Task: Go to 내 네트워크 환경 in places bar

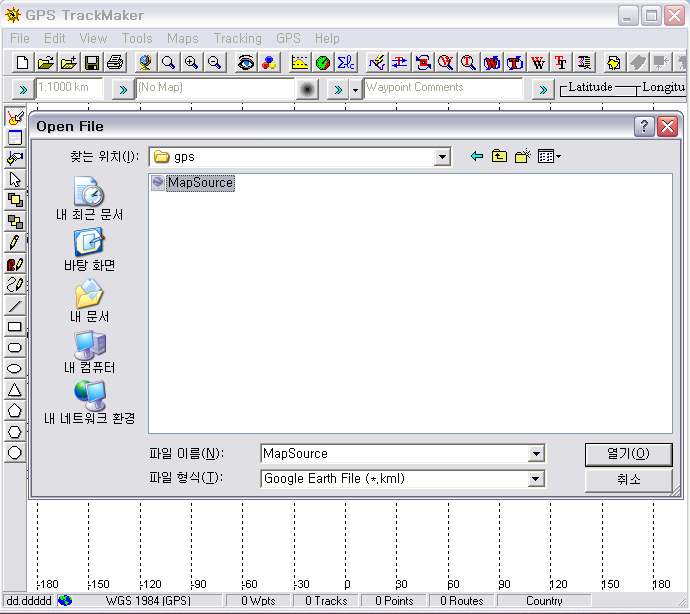Action: (89, 403)
